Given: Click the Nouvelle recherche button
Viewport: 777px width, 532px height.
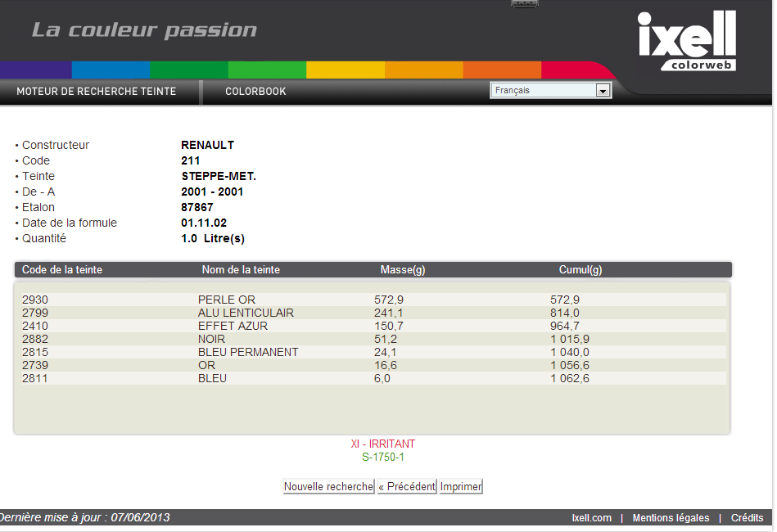Looking at the screenshot, I should (x=328, y=487).
